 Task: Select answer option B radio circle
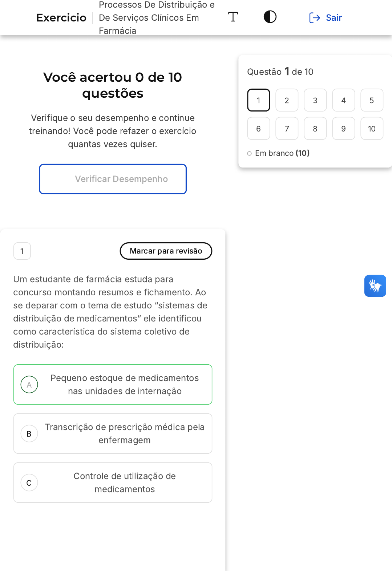click(29, 434)
